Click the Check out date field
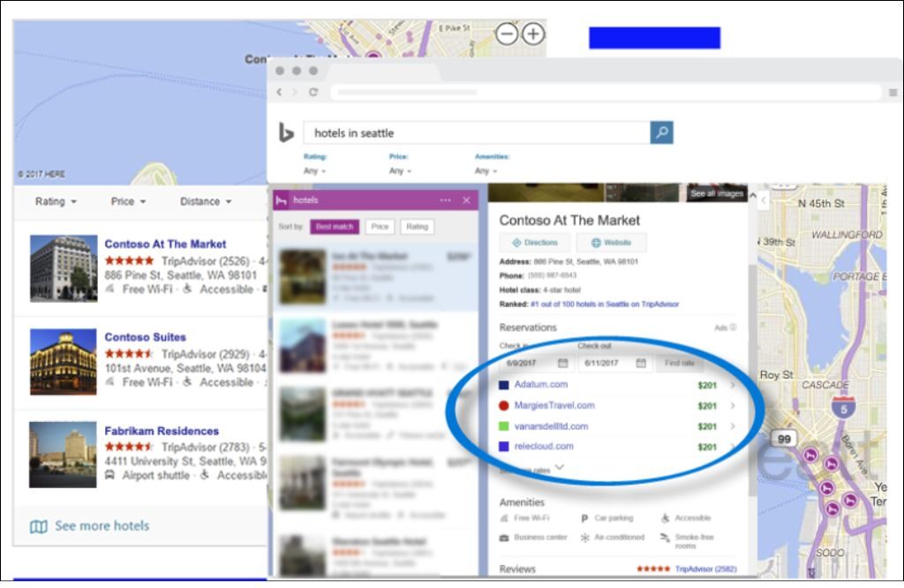 615,363
